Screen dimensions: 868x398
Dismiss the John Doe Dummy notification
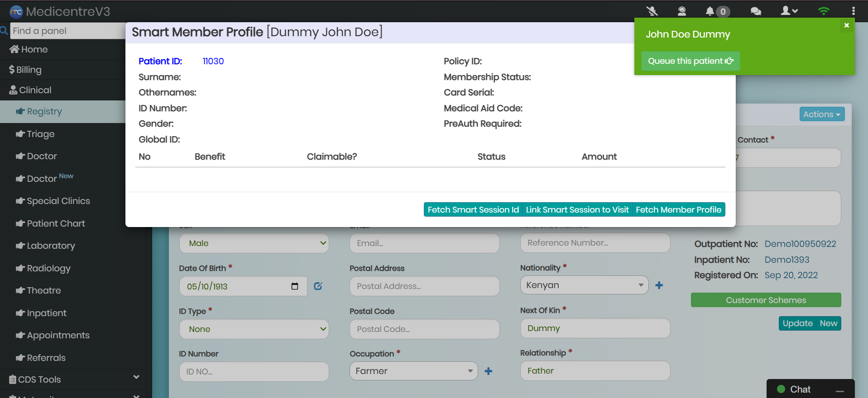click(846, 25)
